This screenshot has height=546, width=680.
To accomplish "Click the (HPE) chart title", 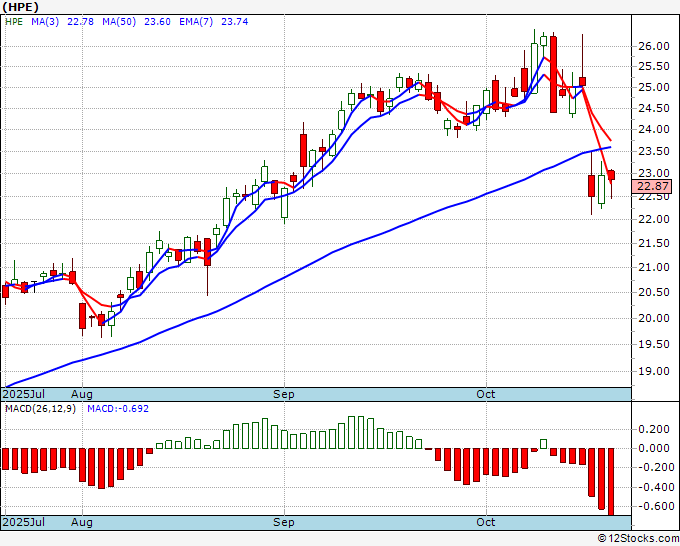I will 20,7.
